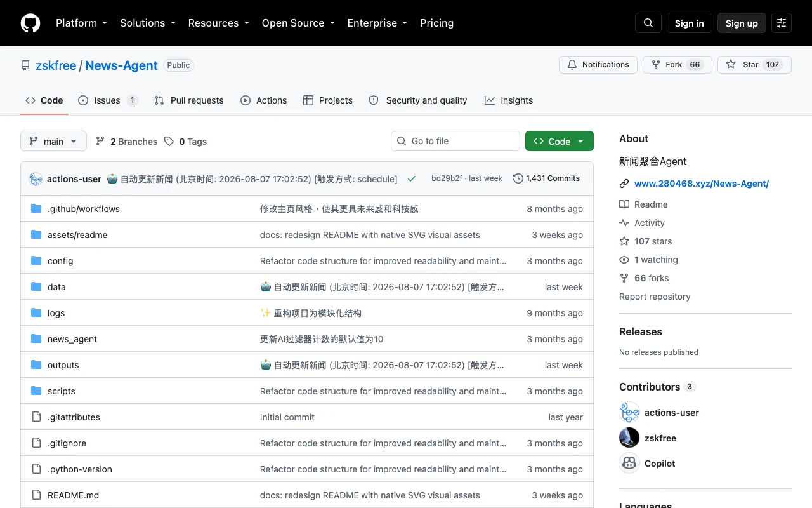Click the config folder icon
Viewport: 812px width, 508px height.
point(36,260)
